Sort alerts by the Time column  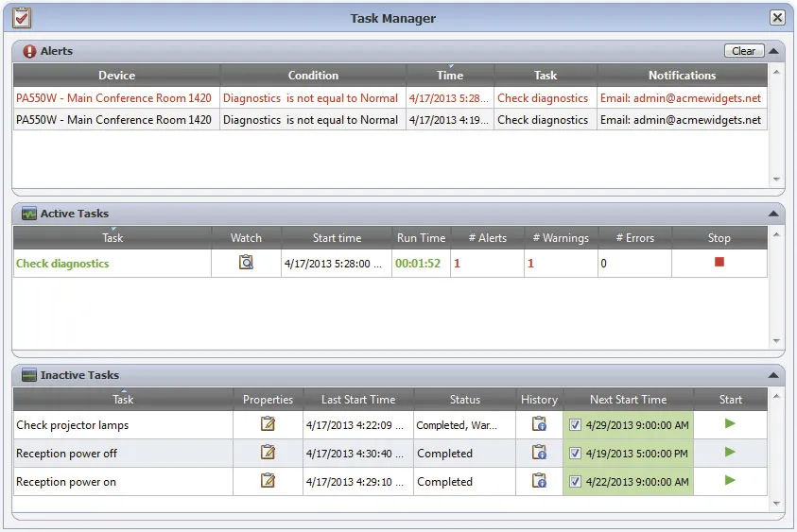tap(450, 76)
